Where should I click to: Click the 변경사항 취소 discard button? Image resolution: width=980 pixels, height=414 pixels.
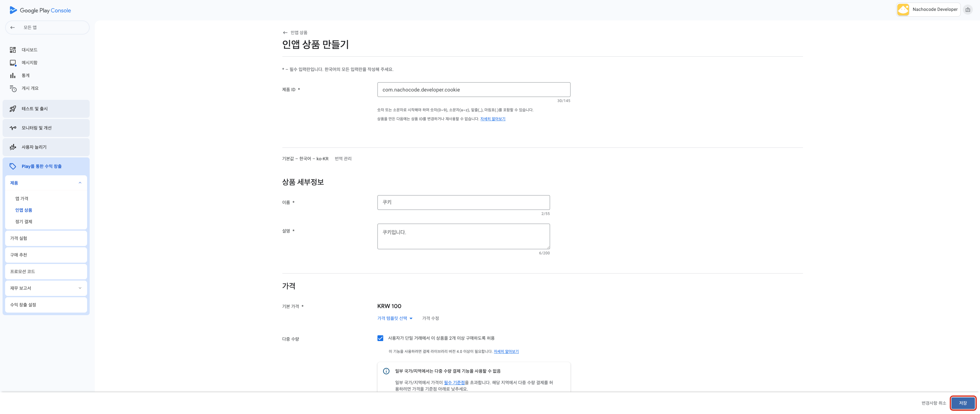pyautogui.click(x=933, y=403)
